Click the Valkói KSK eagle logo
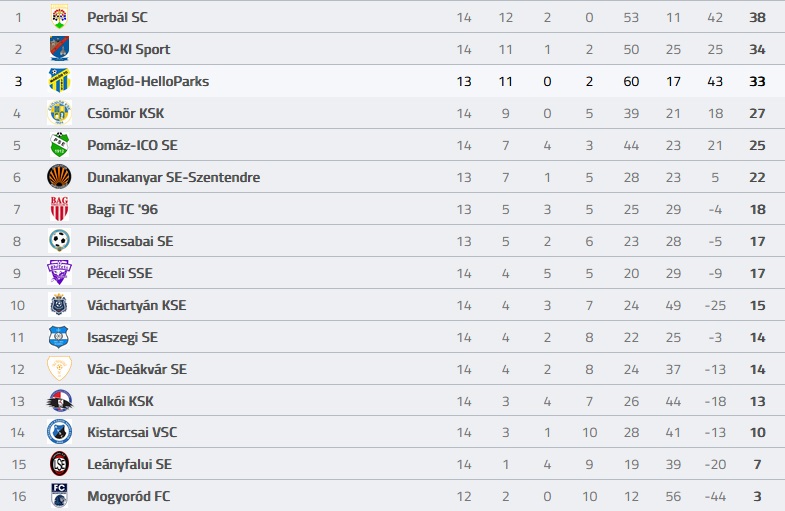The height and width of the screenshot is (511, 785). tap(59, 401)
